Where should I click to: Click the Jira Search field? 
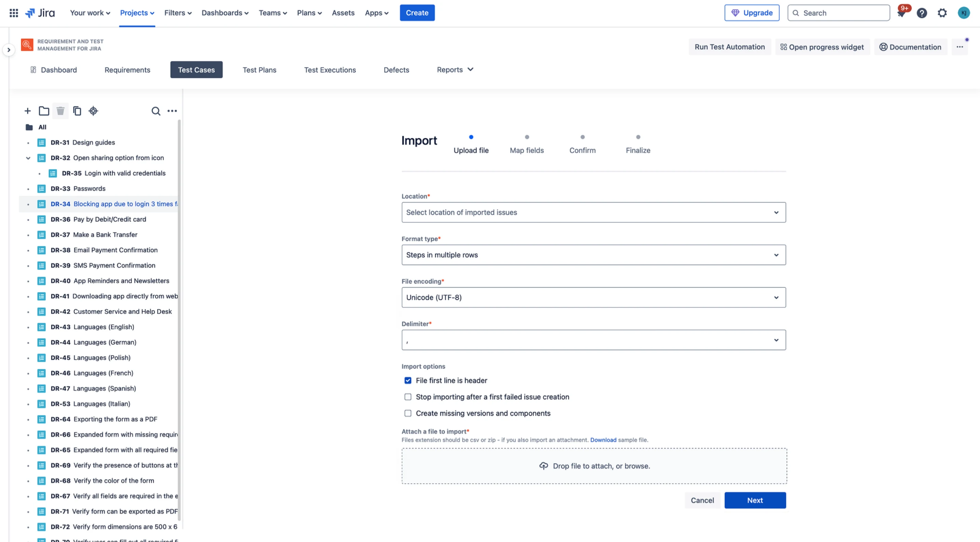point(839,13)
